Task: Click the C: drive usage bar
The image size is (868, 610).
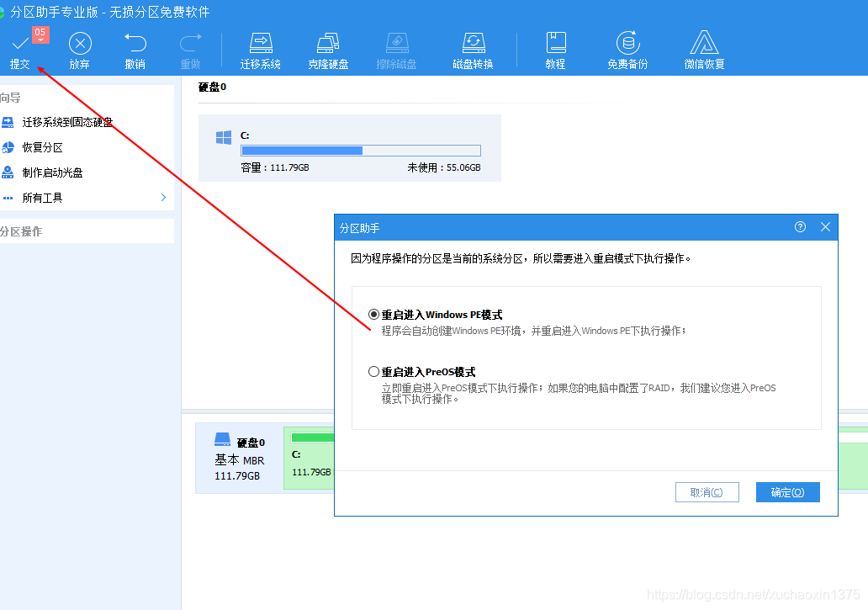Action: (360, 151)
